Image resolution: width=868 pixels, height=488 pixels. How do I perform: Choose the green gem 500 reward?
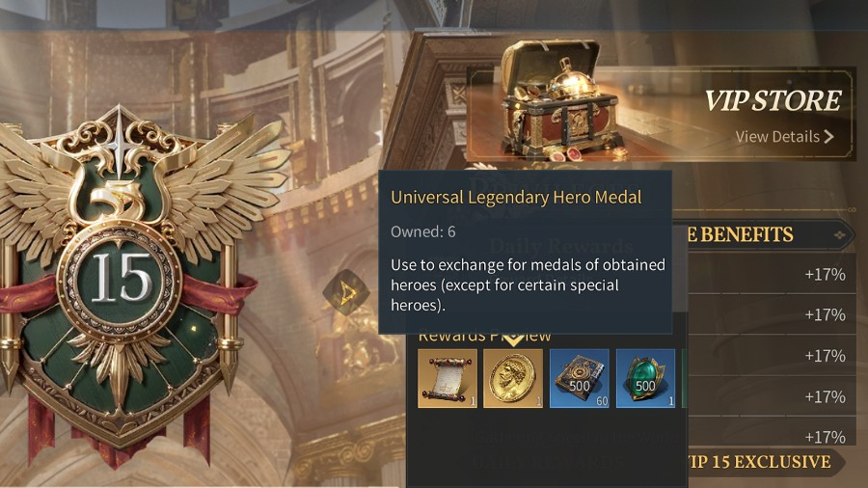645,378
